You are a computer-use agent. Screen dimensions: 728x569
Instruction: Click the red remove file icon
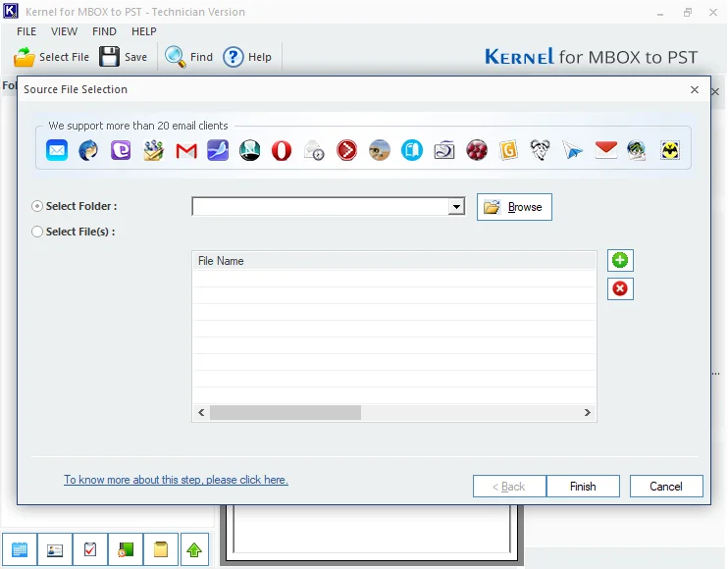pyautogui.click(x=620, y=288)
